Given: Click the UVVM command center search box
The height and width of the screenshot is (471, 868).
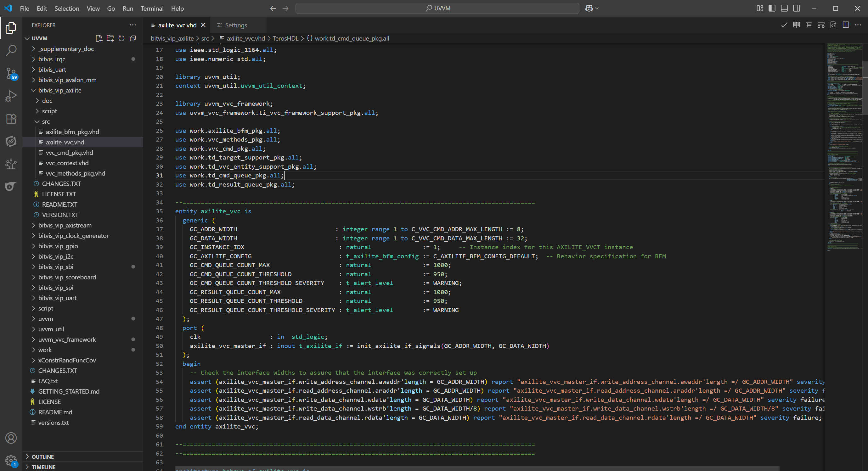Looking at the screenshot, I should (x=437, y=8).
